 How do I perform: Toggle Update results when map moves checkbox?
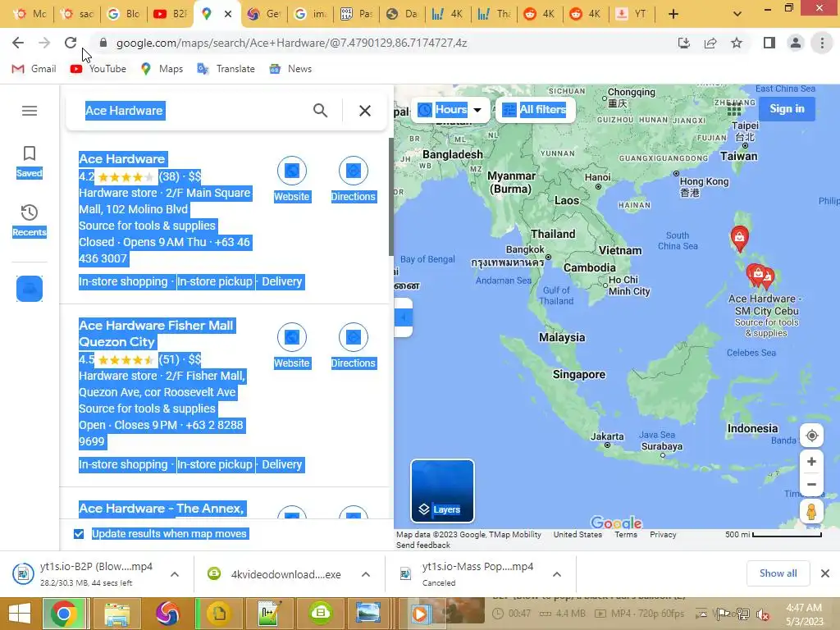pyautogui.click(x=79, y=533)
